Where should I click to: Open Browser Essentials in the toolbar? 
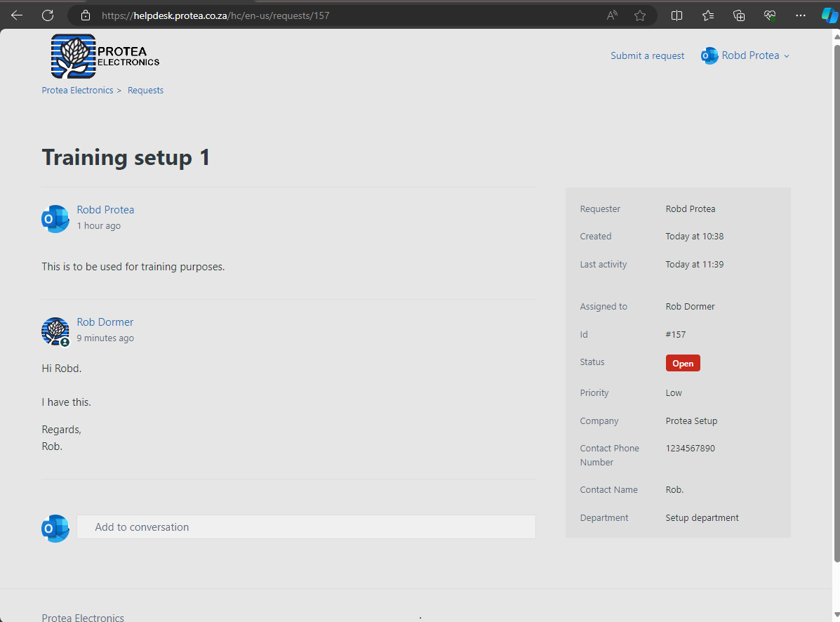769,15
